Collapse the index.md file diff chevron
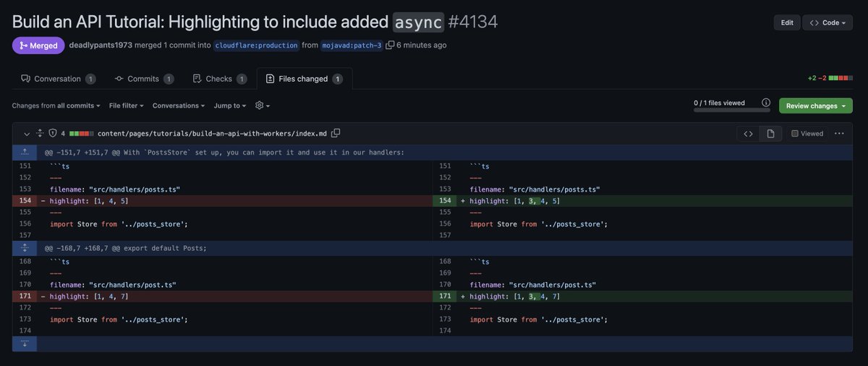This screenshot has width=868, height=366. click(27, 134)
